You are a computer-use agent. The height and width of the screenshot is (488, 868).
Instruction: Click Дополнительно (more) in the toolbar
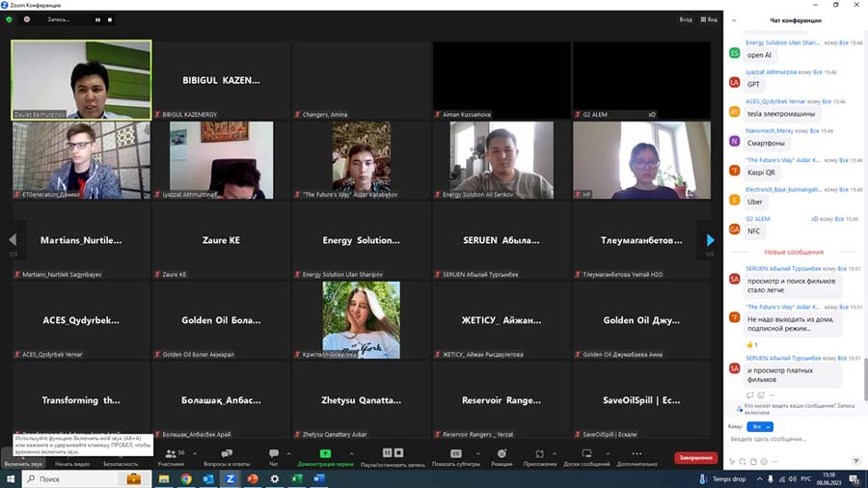tap(637, 453)
